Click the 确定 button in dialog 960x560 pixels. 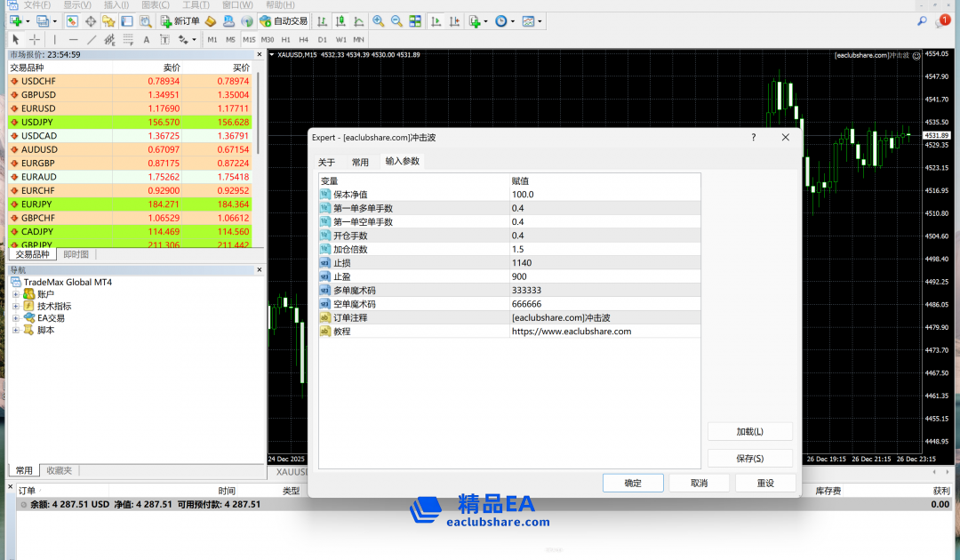tap(633, 483)
